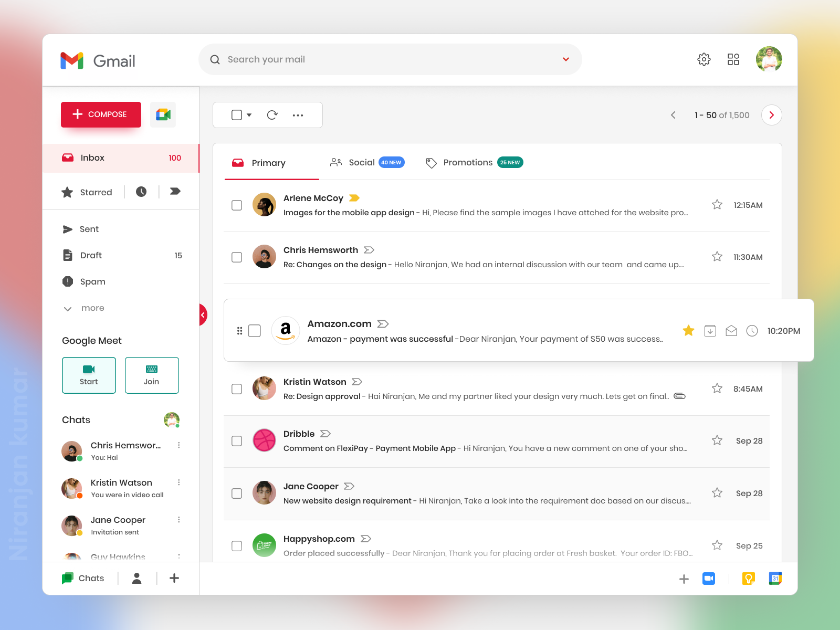Open the Draft folder
840x630 pixels.
point(122,255)
